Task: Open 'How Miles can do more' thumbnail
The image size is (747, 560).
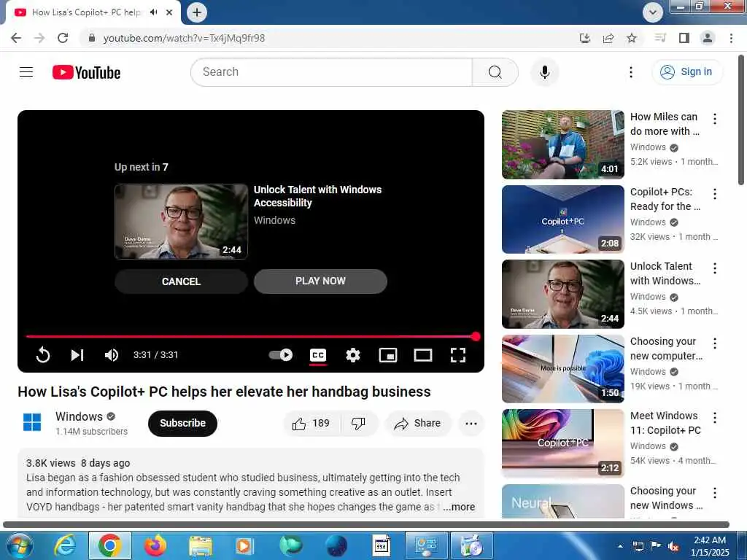Action: click(x=562, y=144)
